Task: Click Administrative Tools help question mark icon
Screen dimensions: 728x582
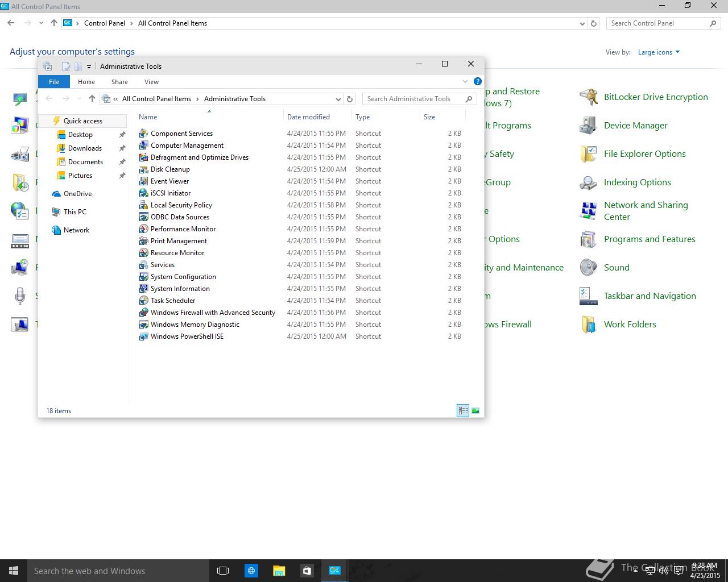Action: pos(478,81)
